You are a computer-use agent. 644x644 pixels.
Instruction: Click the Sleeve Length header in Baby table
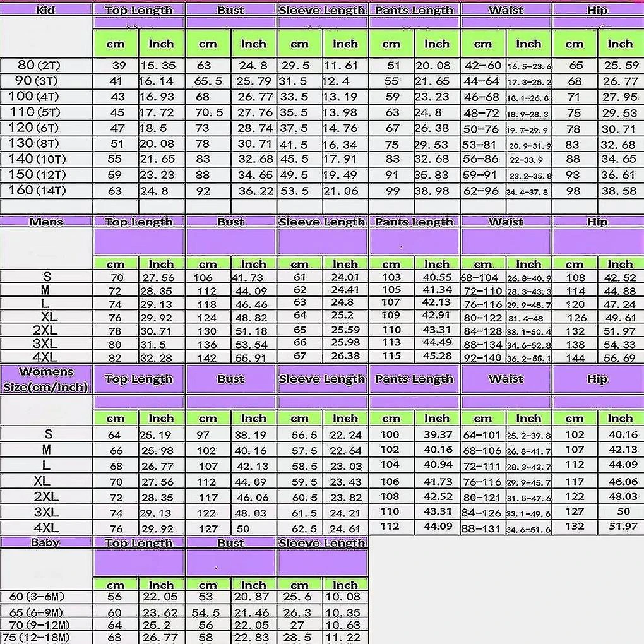(x=322, y=542)
